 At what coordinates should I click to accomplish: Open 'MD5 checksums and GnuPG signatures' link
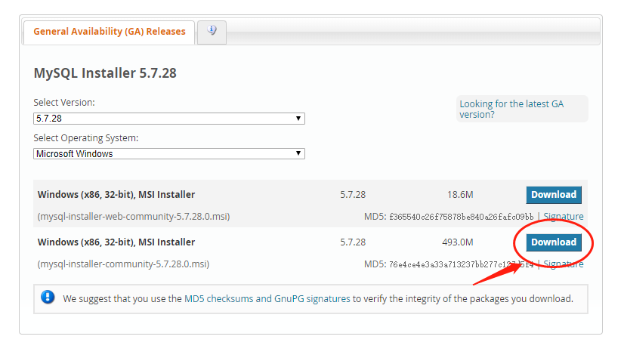[267, 299]
